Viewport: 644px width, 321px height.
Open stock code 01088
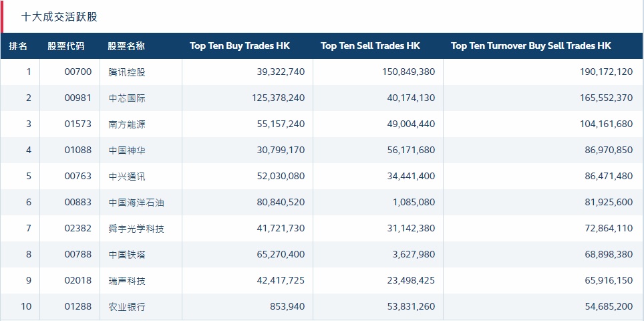[78, 150]
